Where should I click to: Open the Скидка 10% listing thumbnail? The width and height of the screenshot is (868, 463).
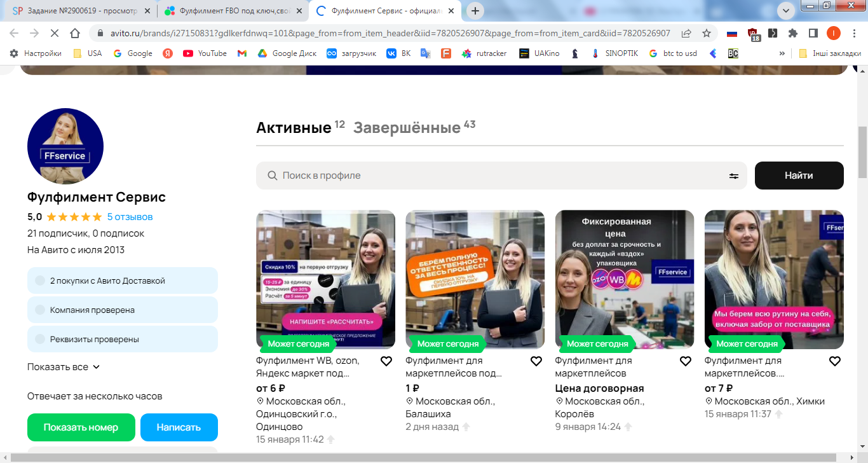325,279
